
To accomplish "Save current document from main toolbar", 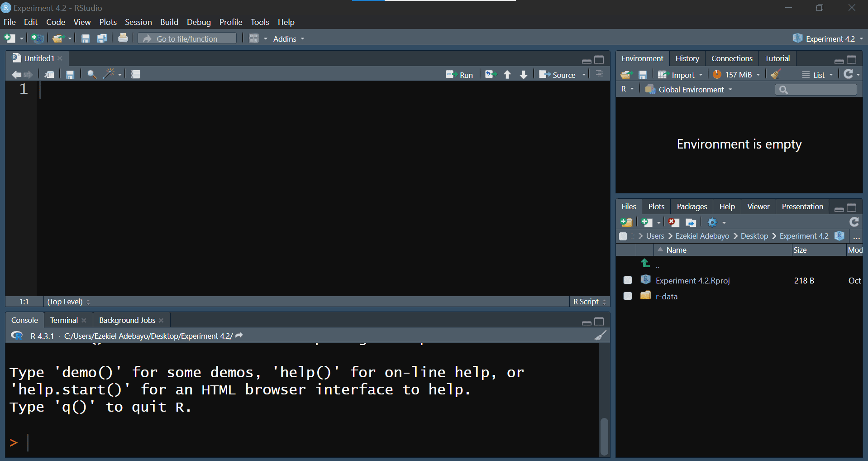I will (x=86, y=38).
